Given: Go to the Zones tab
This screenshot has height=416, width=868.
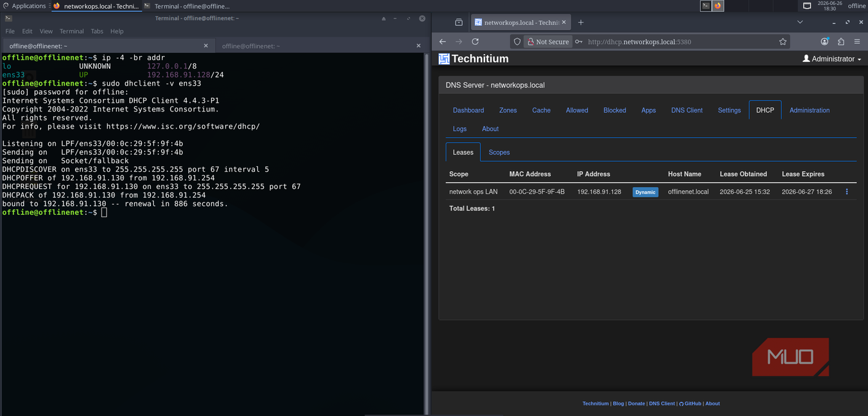Looking at the screenshot, I should pos(508,110).
